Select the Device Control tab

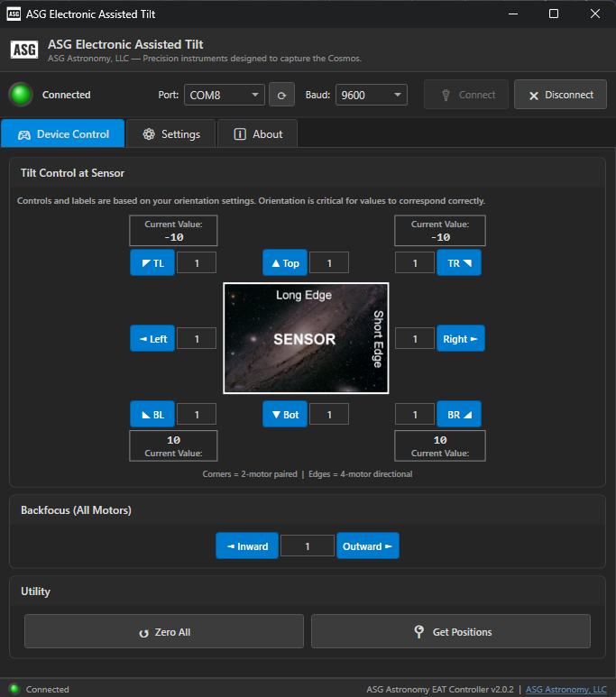click(63, 133)
